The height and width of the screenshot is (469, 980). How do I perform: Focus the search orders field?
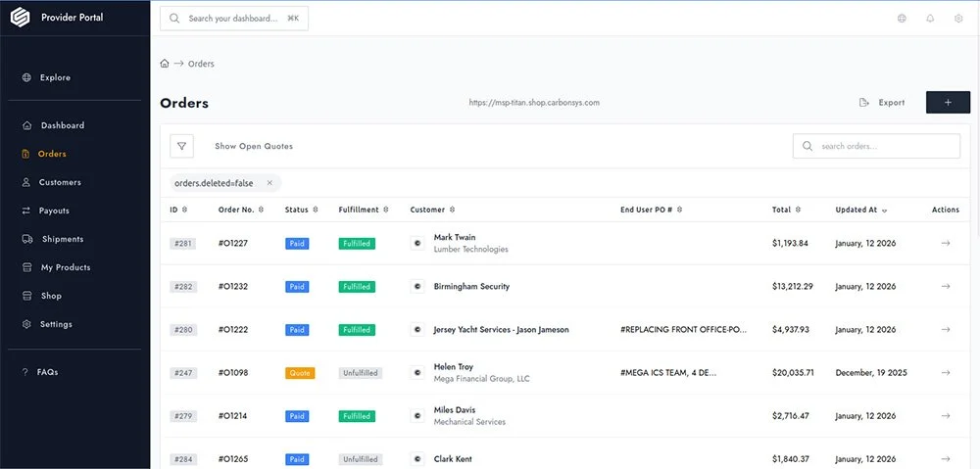(x=876, y=146)
